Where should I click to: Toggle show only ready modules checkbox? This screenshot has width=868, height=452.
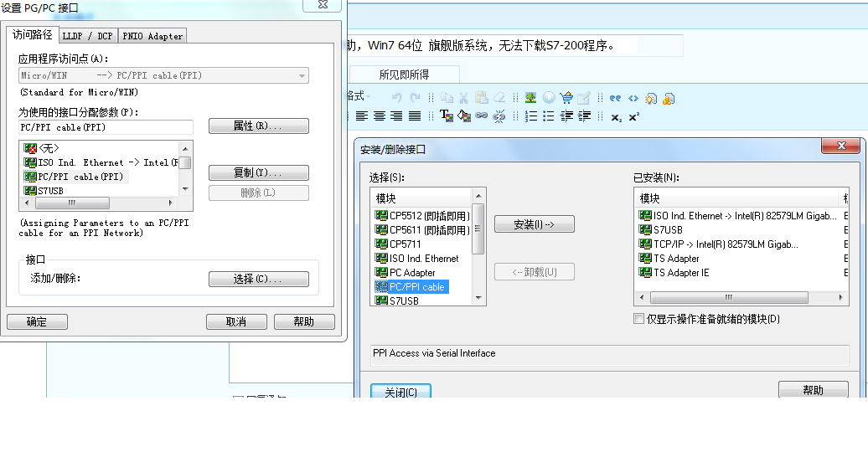click(x=639, y=319)
